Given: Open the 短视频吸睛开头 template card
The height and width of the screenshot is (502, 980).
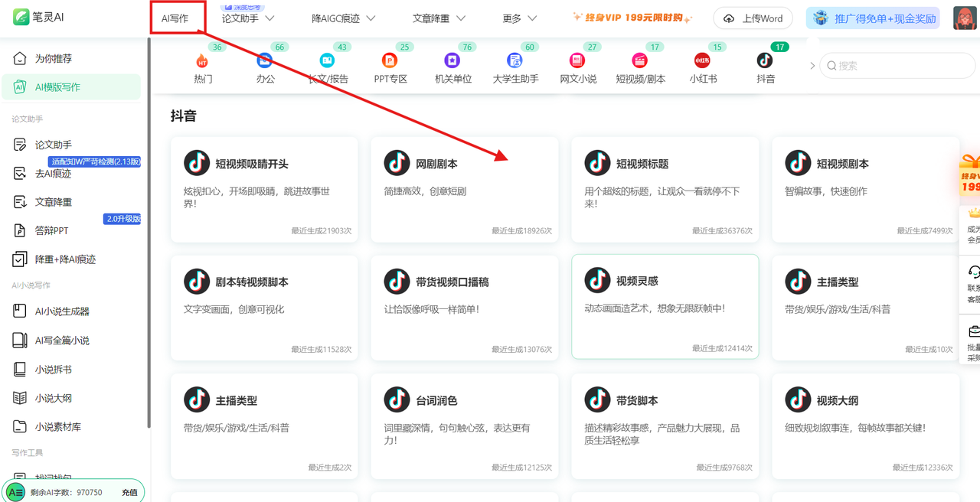Looking at the screenshot, I should (264, 189).
